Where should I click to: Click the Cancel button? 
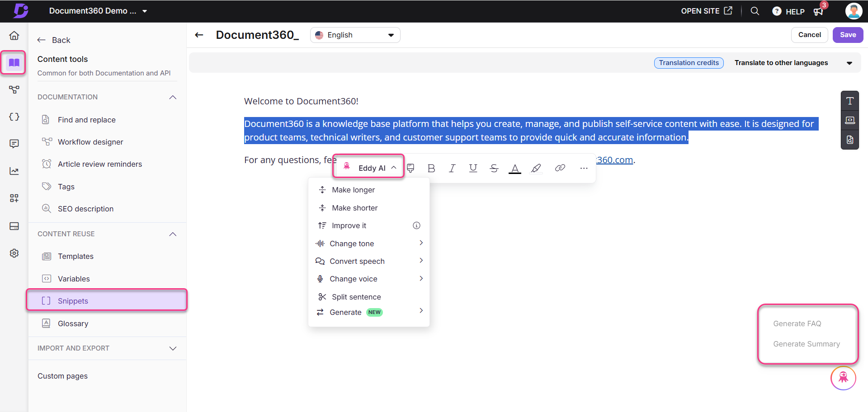[809, 35]
